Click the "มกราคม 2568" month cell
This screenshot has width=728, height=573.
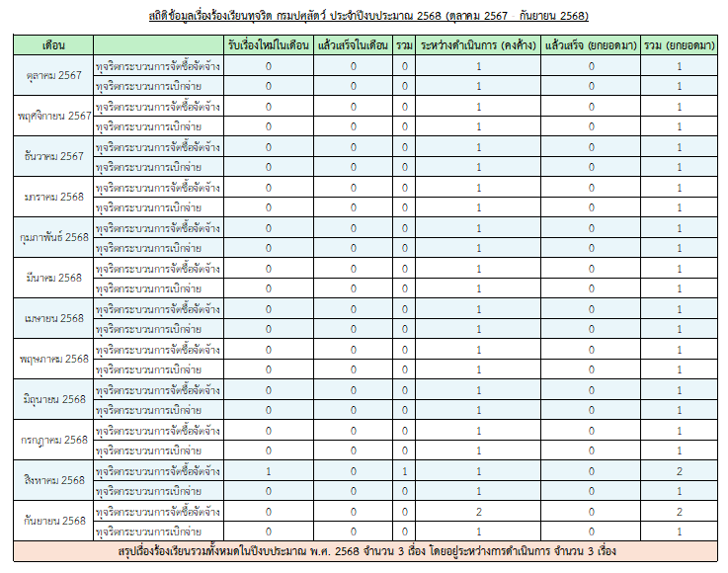coord(53,197)
